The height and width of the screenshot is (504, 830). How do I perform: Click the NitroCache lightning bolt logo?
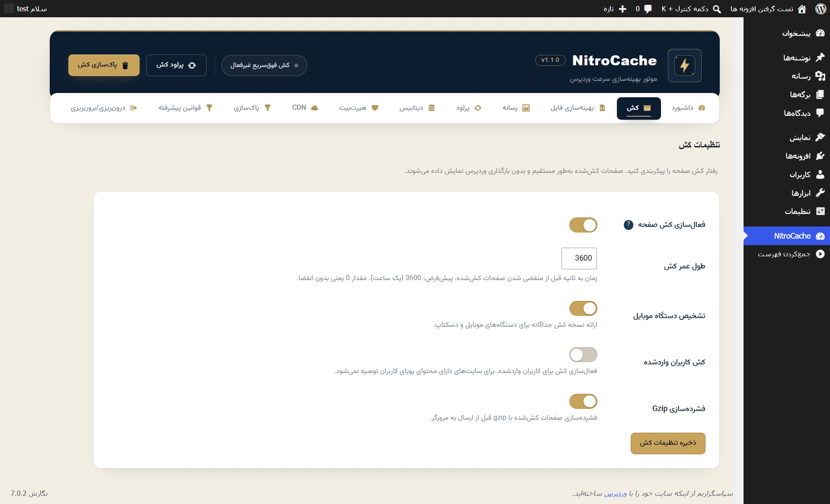point(684,66)
